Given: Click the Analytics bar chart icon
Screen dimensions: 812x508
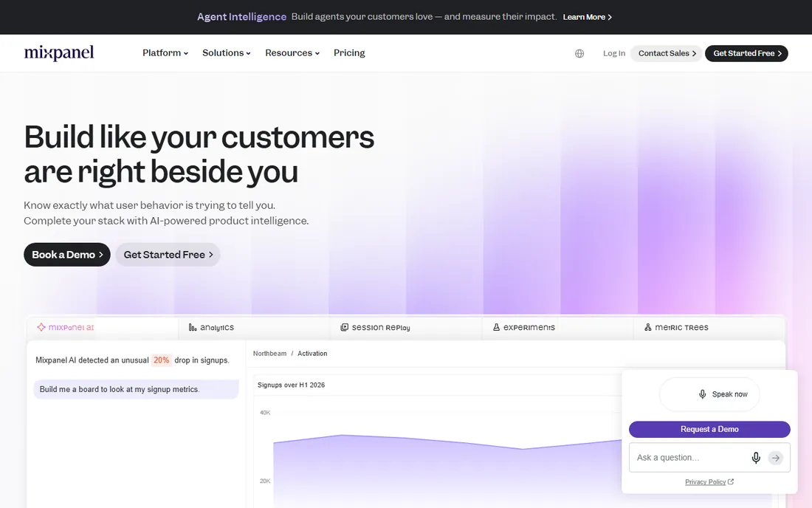Looking at the screenshot, I should (x=193, y=327).
